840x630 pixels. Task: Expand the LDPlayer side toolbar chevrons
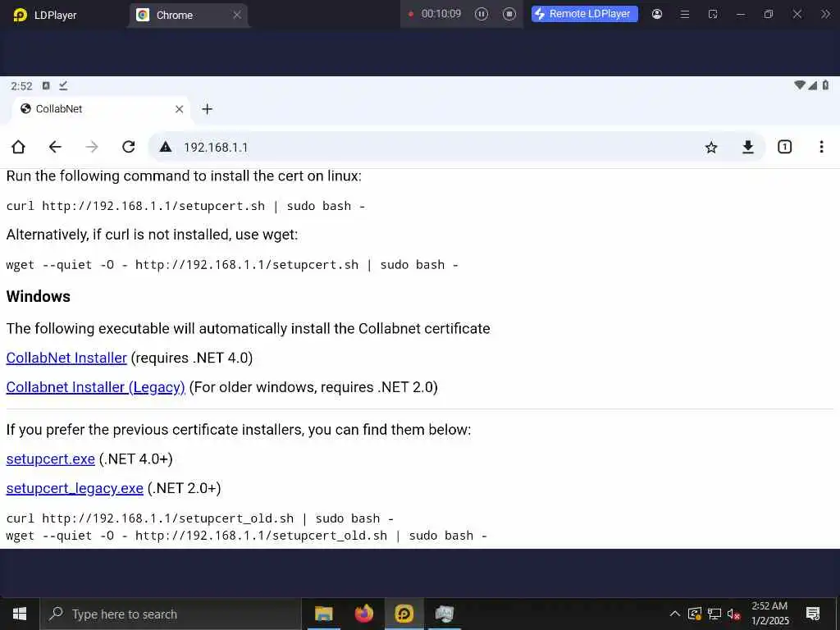(x=825, y=15)
